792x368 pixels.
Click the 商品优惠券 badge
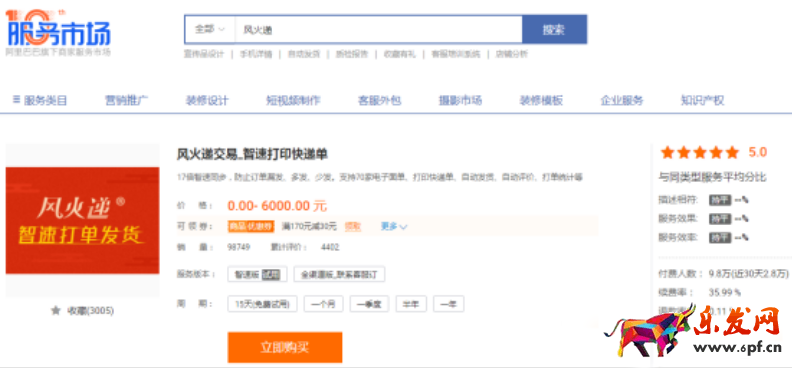click(x=251, y=227)
